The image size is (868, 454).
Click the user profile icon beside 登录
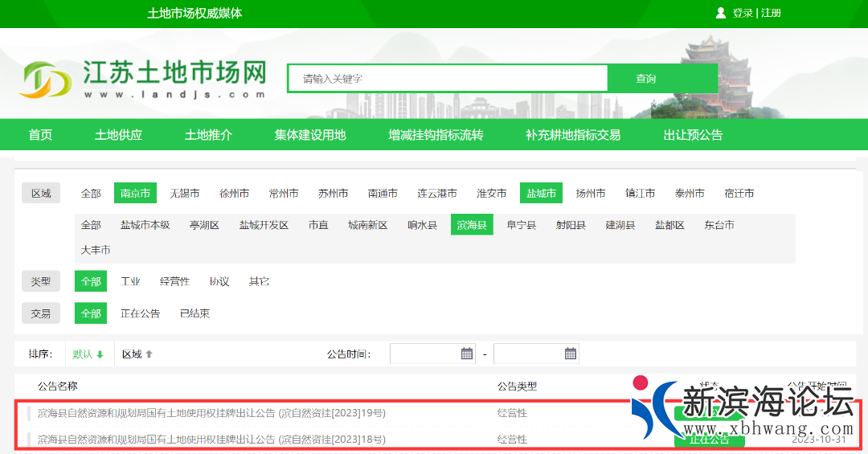click(x=720, y=13)
